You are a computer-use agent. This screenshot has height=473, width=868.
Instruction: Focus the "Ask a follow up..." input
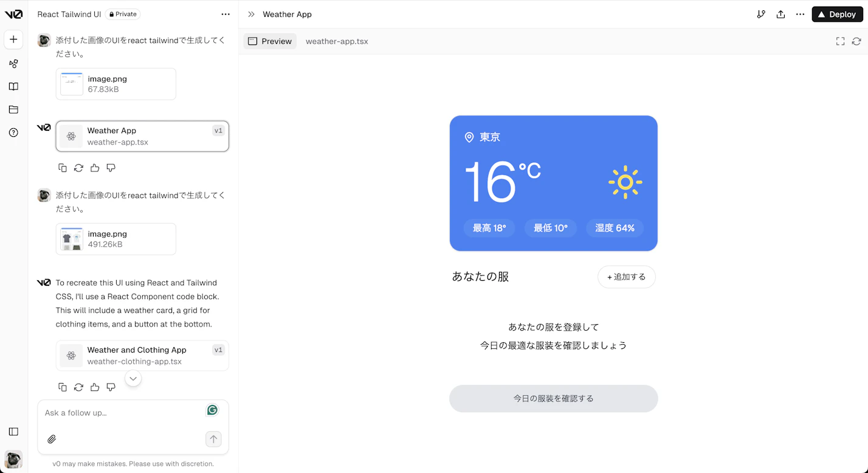click(x=122, y=413)
